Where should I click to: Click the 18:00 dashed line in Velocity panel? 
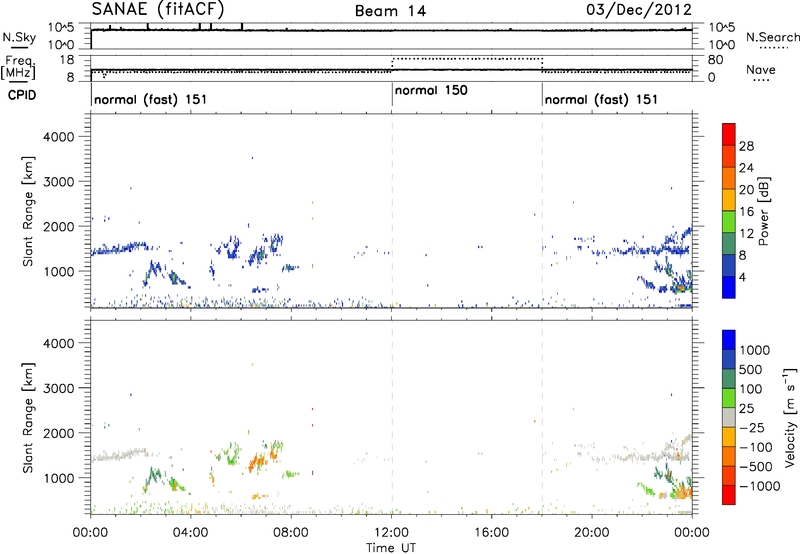coord(542,417)
